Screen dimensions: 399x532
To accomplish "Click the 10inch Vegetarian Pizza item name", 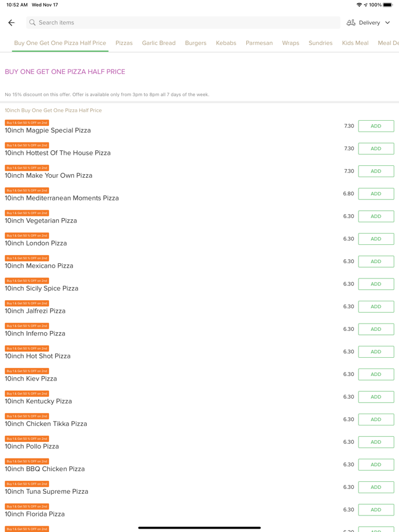I will pyautogui.click(x=41, y=221).
